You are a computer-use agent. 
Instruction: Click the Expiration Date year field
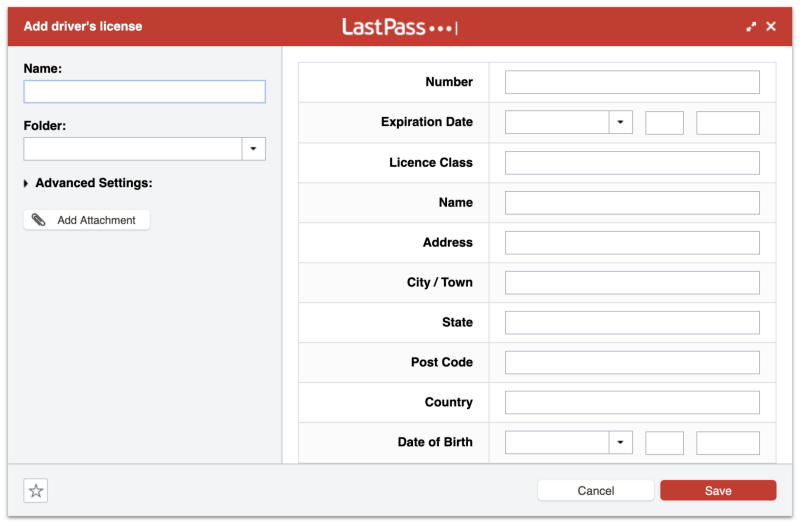(727, 123)
